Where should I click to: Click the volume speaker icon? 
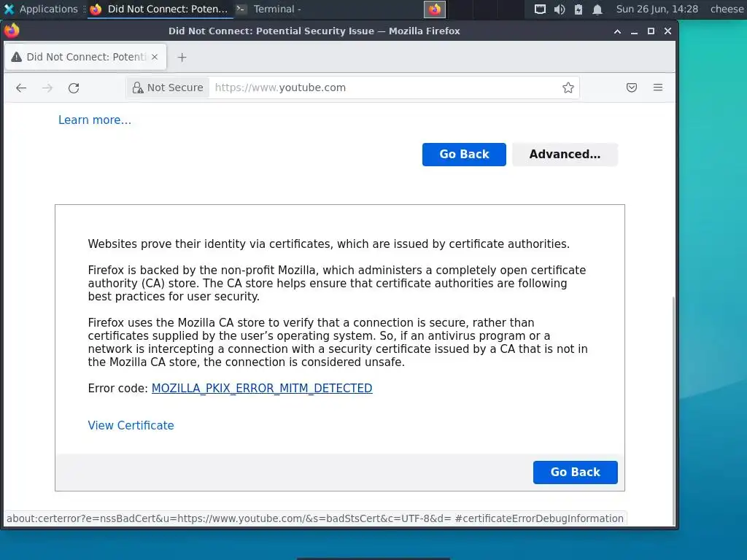tap(560, 9)
